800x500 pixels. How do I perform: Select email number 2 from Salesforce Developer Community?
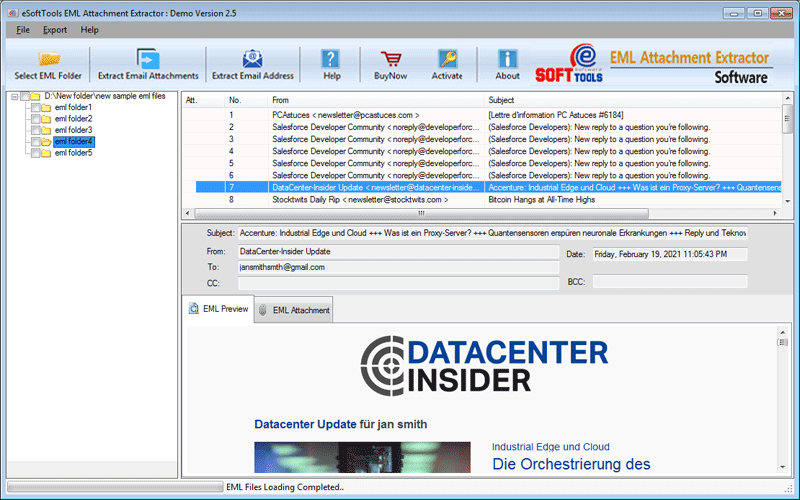pyautogui.click(x=482, y=127)
